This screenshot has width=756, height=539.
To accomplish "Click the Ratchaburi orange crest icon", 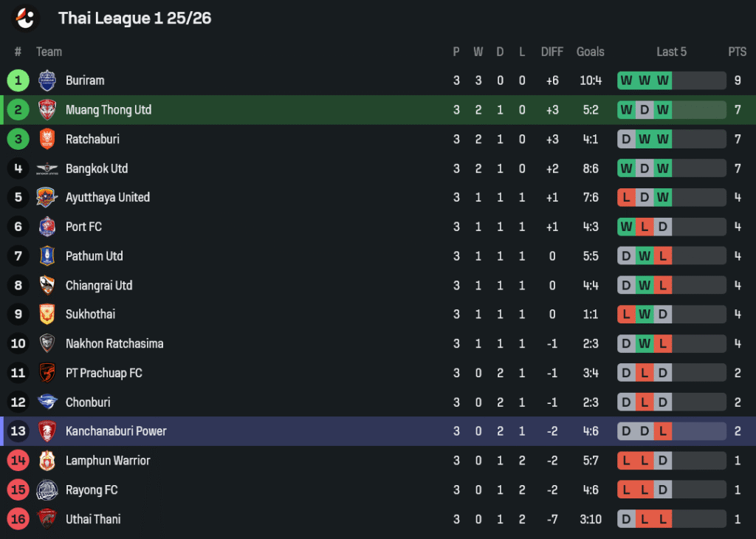I will [x=47, y=140].
